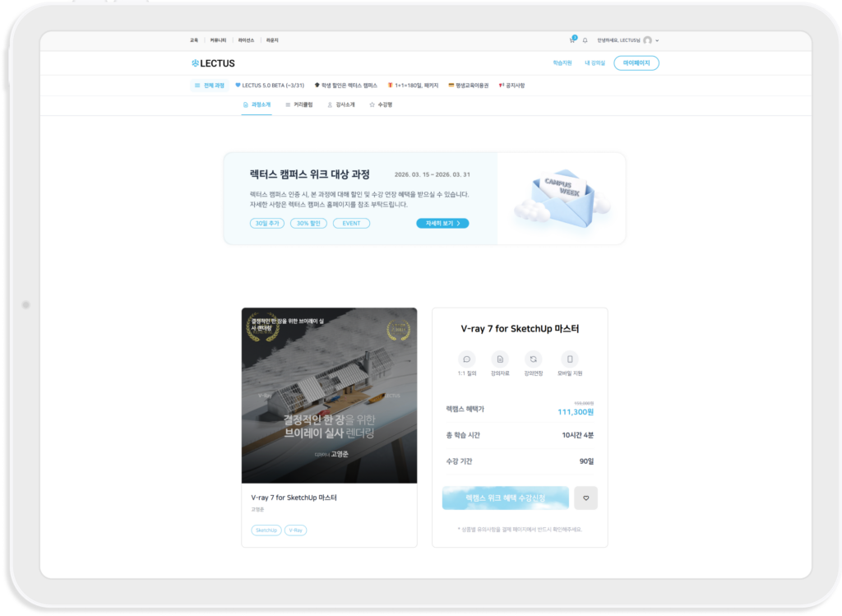Expand the user account dropdown arrow
The width and height of the screenshot is (842, 616).
(x=657, y=40)
